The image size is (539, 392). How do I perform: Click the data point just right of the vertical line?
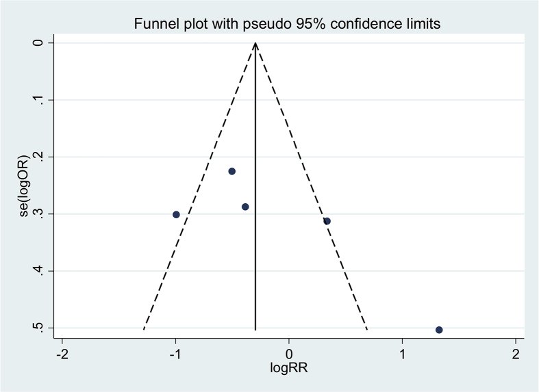(x=245, y=207)
